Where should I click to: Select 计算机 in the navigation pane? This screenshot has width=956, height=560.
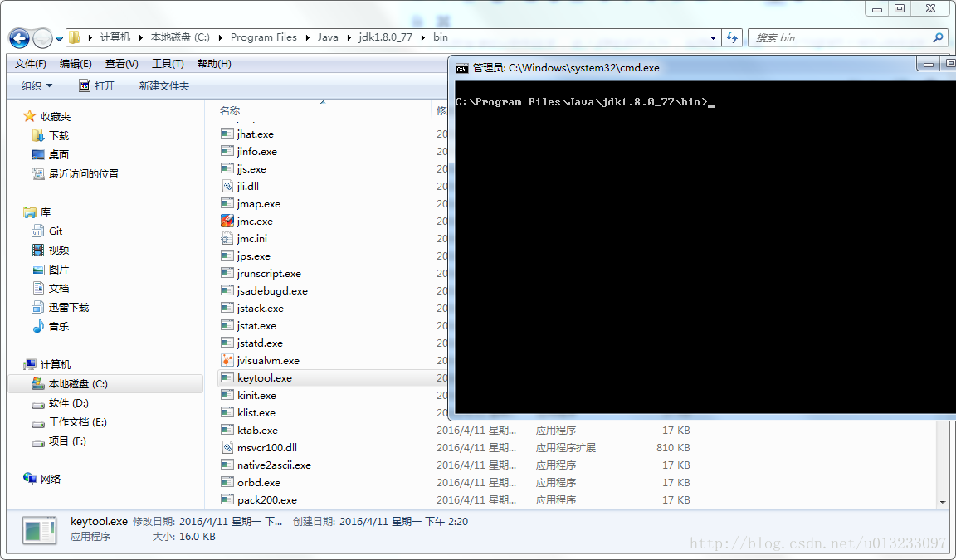47,364
